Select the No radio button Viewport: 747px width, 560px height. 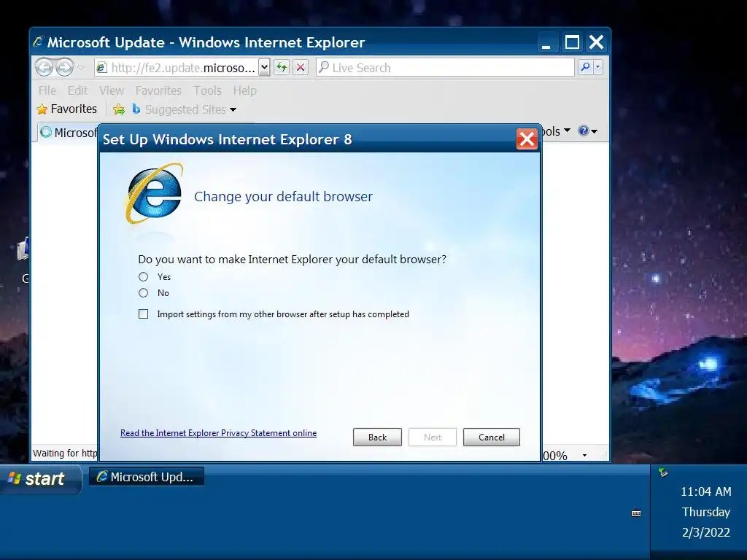[144, 293]
